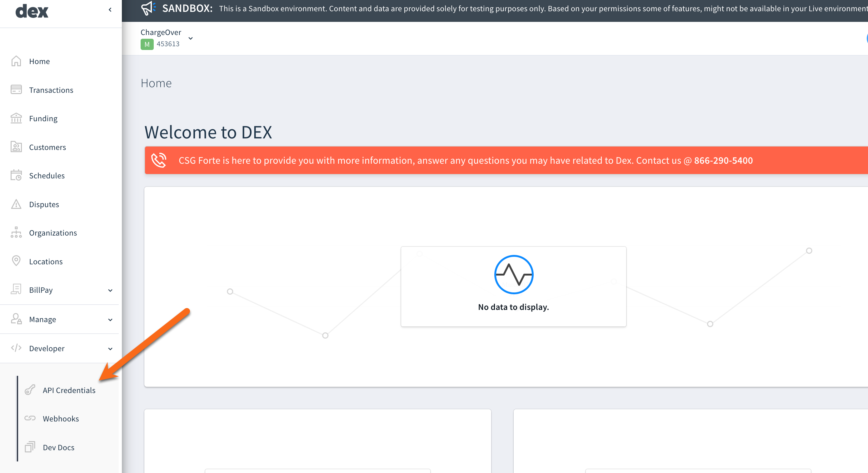868x473 pixels.
Task: Click the Organizations hierarchy icon
Action: pos(16,232)
